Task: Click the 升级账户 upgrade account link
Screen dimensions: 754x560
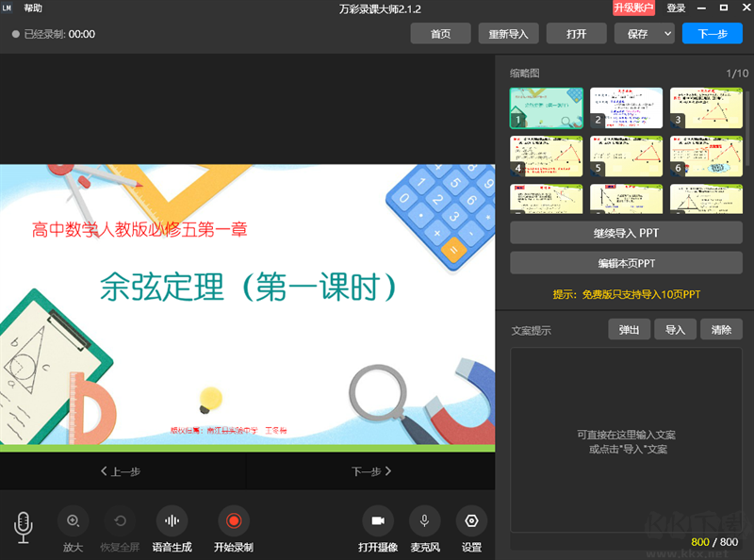Action: pos(635,8)
